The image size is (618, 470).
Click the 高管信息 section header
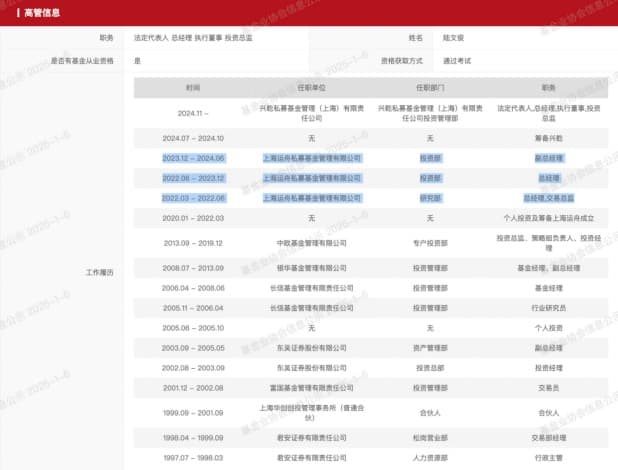tap(34, 12)
